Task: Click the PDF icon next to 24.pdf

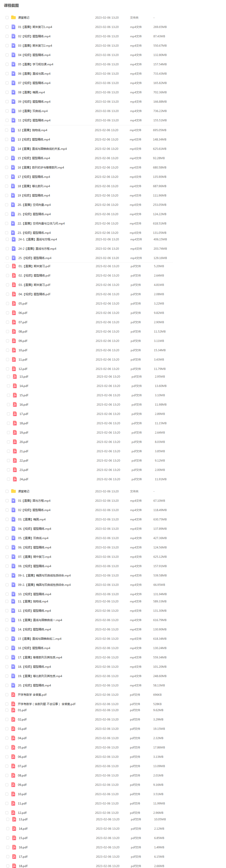Action: pyautogui.click(x=15, y=479)
